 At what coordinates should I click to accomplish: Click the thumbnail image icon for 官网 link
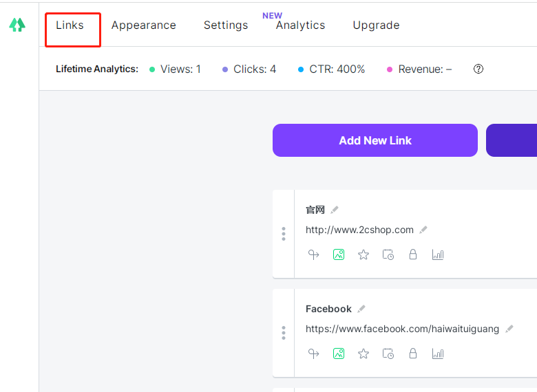339,254
